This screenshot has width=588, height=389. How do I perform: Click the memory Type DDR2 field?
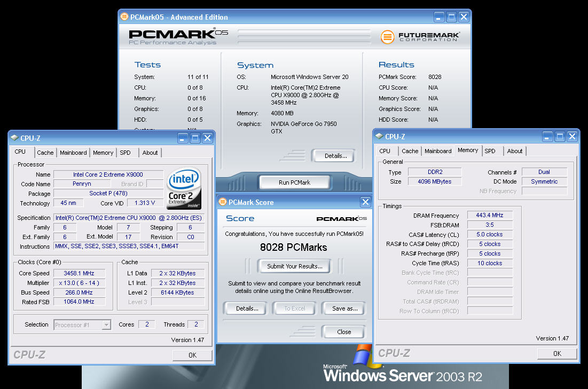pyautogui.click(x=435, y=172)
